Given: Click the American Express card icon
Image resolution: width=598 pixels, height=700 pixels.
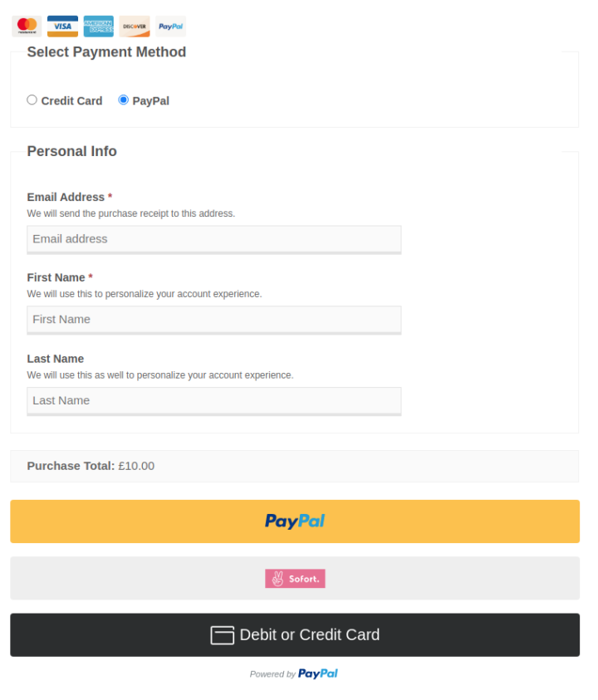Looking at the screenshot, I should pyautogui.click(x=98, y=26).
